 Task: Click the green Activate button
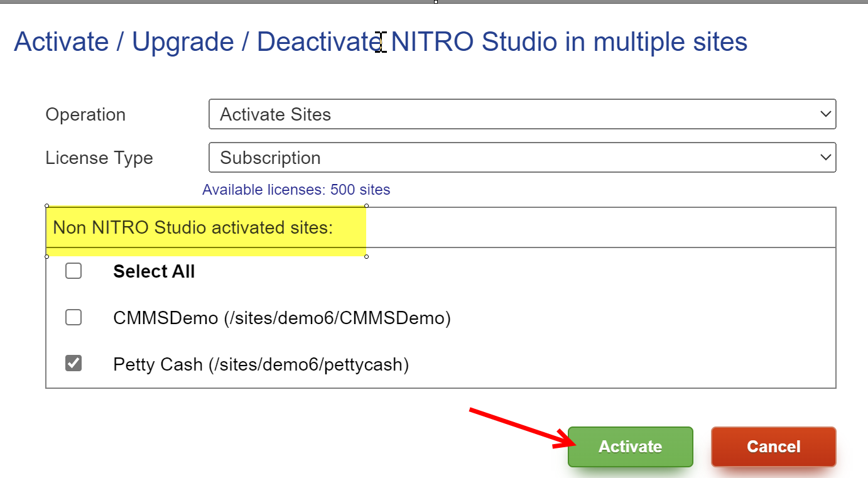(x=630, y=447)
